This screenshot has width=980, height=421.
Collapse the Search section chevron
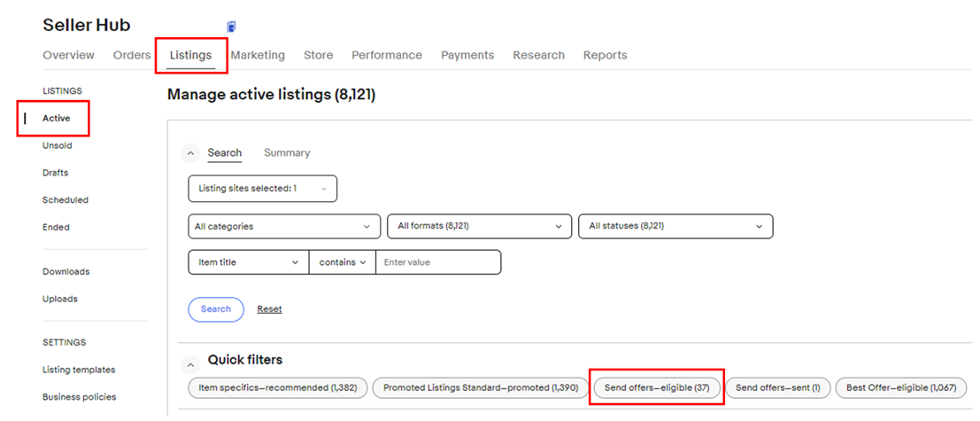pos(191,153)
